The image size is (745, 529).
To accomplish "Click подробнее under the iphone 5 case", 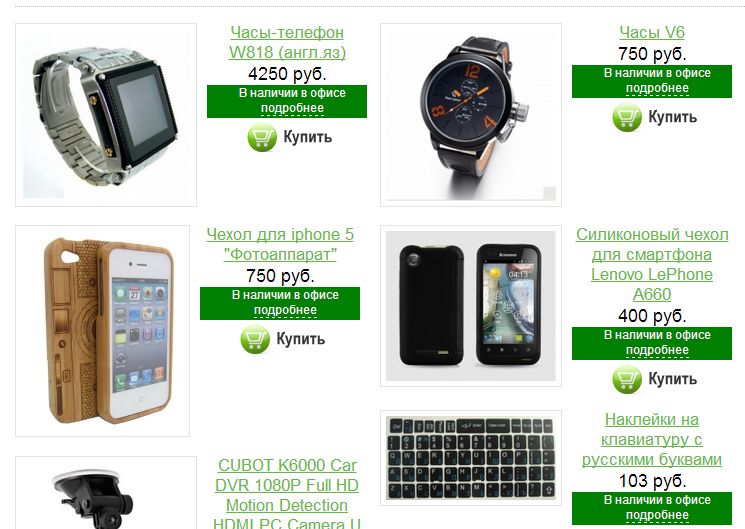I will 285,310.
